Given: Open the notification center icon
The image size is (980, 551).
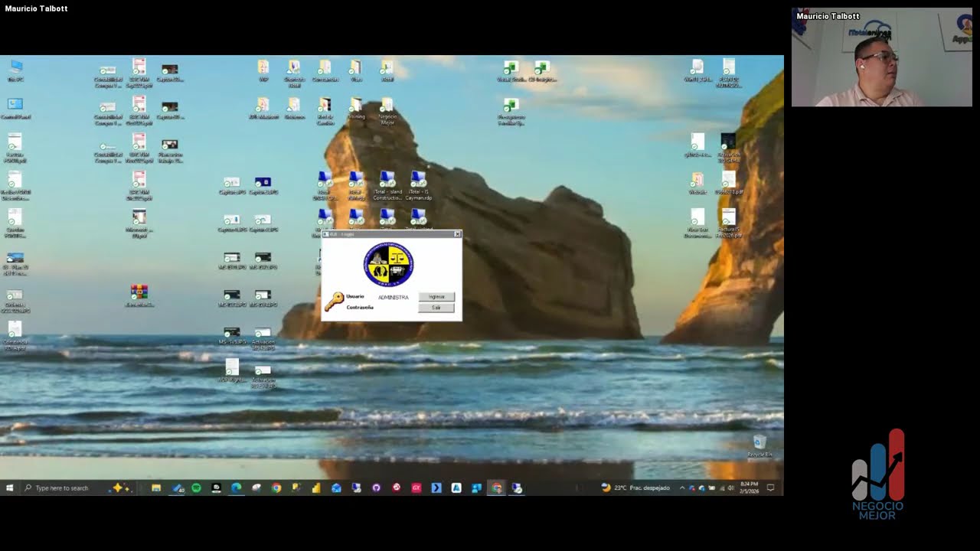Looking at the screenshot, I should (771, 487).
